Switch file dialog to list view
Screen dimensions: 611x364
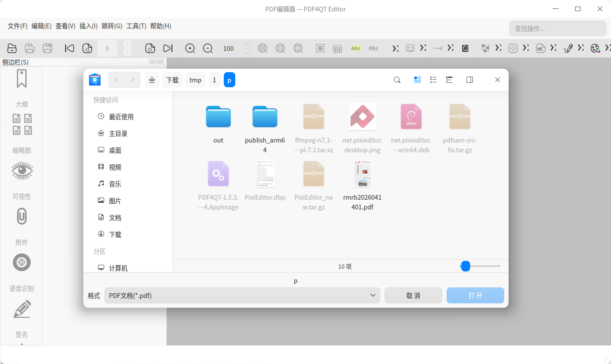(433, 80)
